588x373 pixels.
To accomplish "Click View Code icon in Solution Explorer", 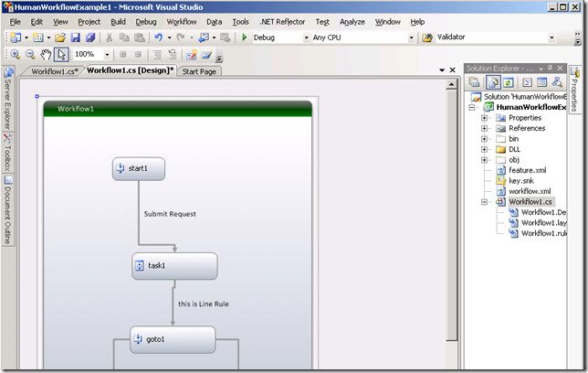I will pos(527,82).
